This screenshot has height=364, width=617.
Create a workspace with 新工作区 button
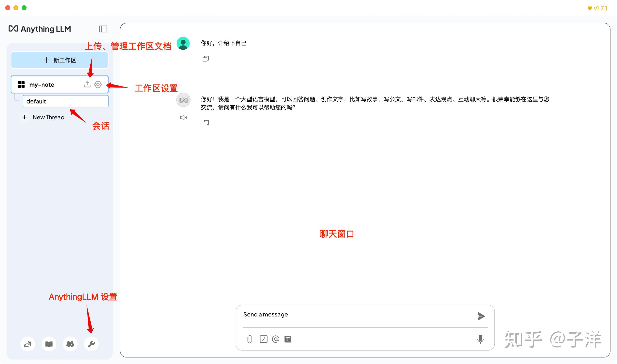(59, 60)
